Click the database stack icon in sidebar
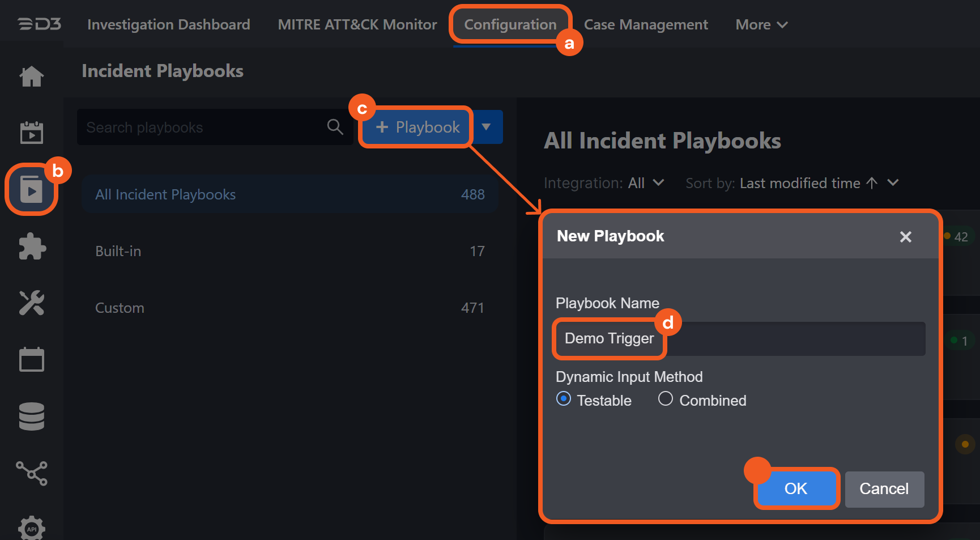This screenshot has width=980, height=540. [x=32, y=416]
